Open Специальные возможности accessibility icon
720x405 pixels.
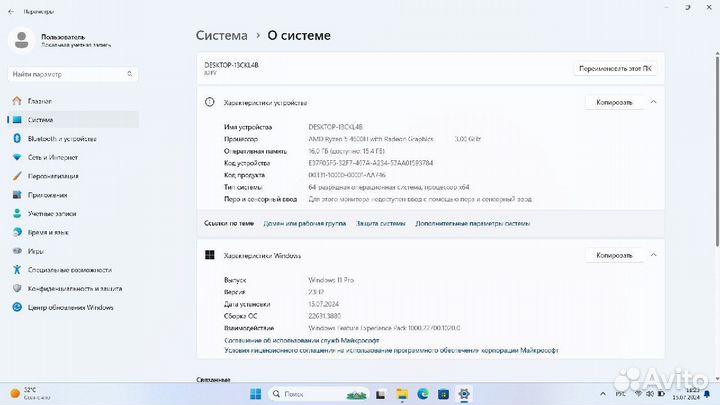tap(17, 270)
